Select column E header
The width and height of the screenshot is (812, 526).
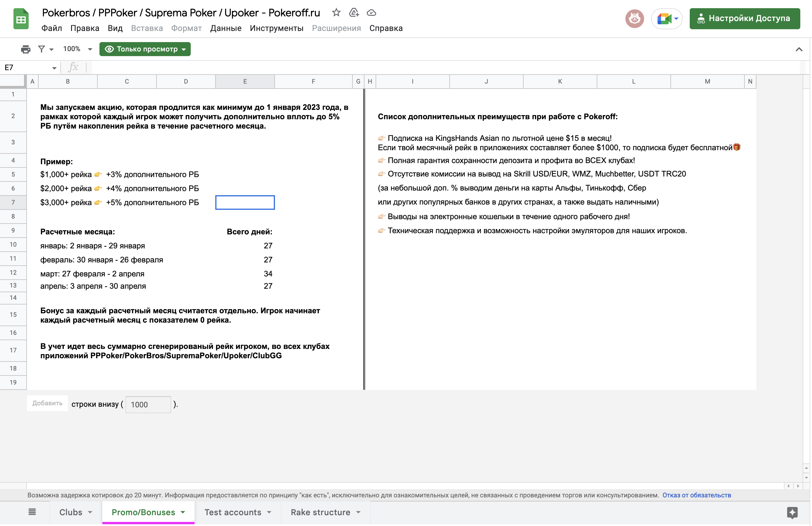tap(245, 82)
